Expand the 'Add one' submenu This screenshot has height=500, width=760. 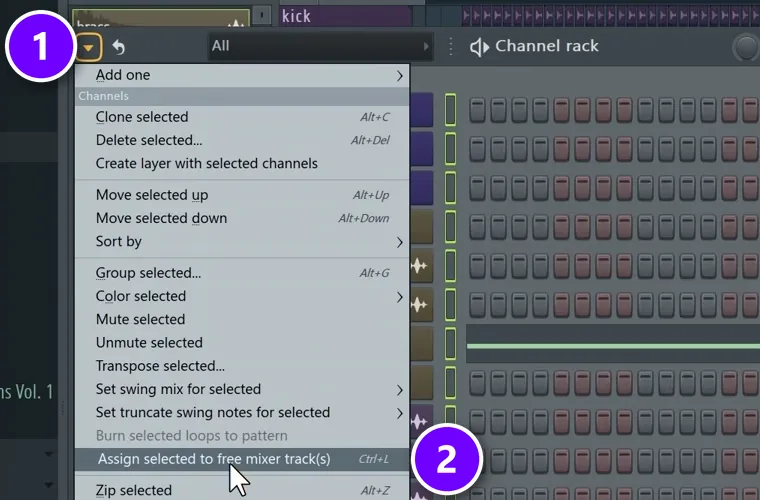[242, 75]
